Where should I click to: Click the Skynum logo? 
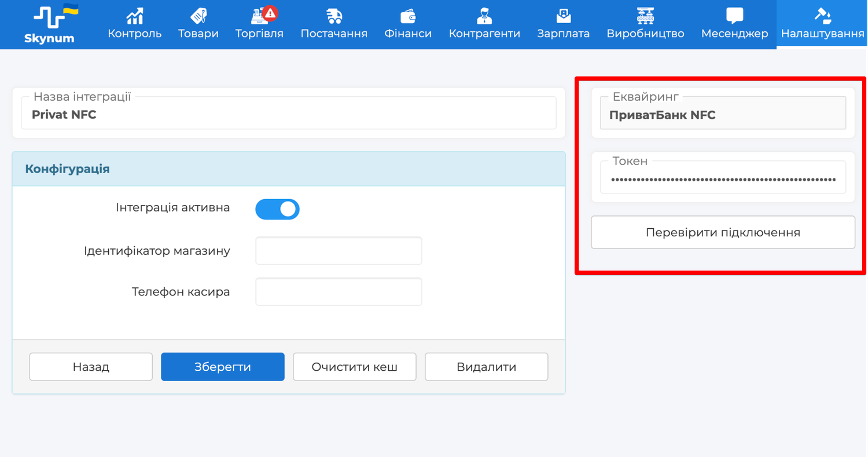click(49, 24)
